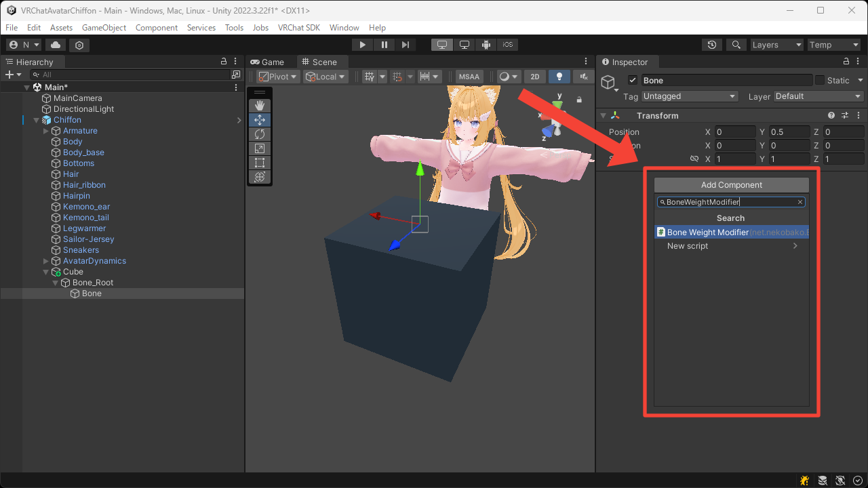Toggle constrained proportions scale link

click(694, 159)
